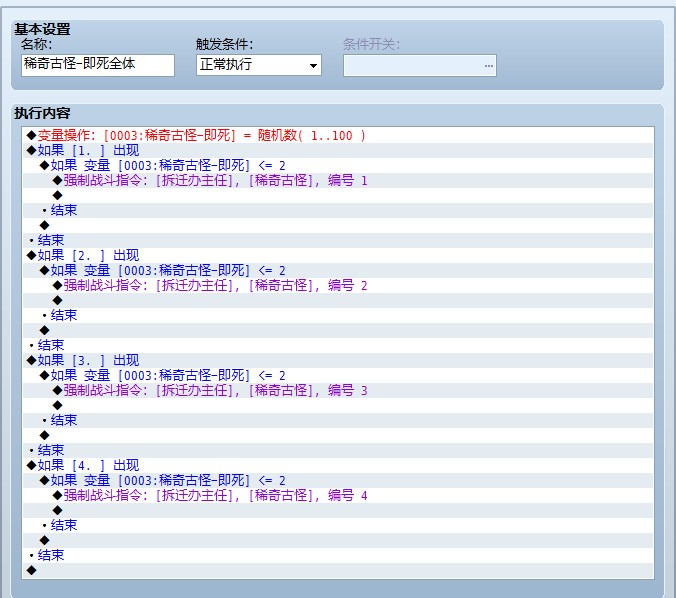Select the last empty diamond line in list
This screenshot has height=598, width=676.
coord(338,570)
